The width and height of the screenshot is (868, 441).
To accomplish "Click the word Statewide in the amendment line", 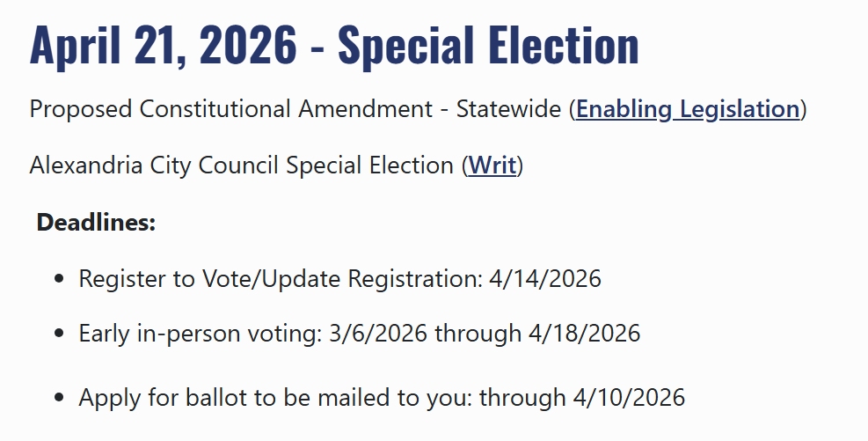I will (x=508, y=110).
